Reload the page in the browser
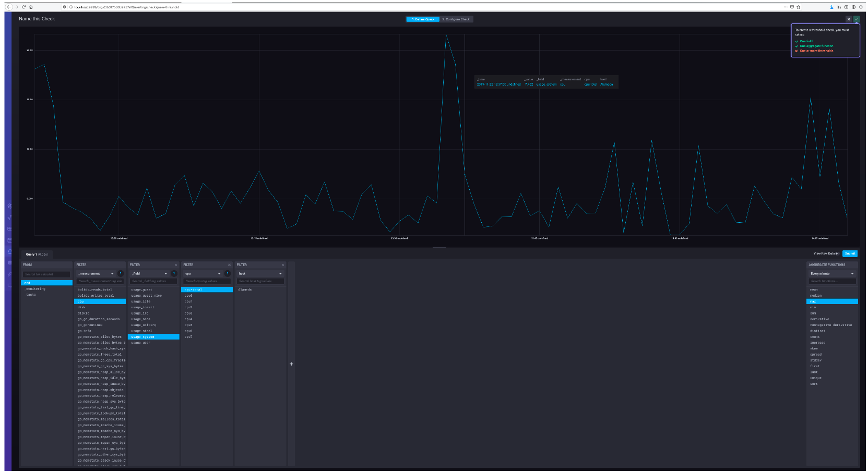The height and width of the screenshot is (472, 868). [23, 7]
